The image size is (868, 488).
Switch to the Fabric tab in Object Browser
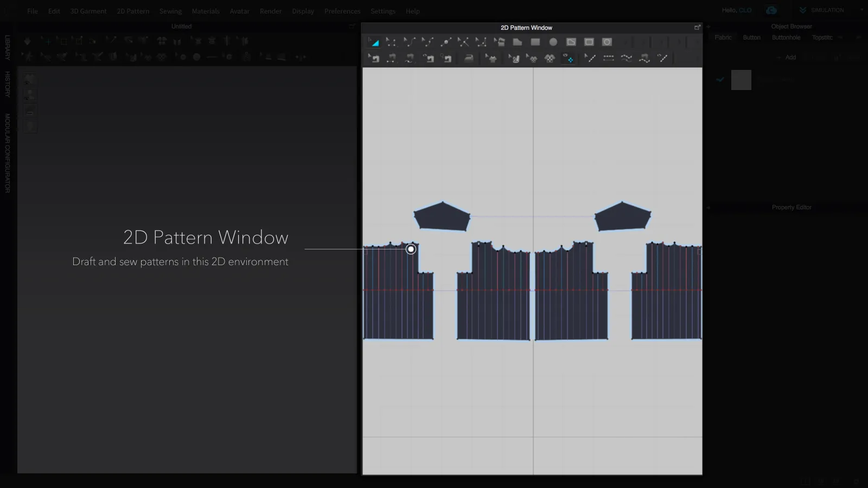723,37
